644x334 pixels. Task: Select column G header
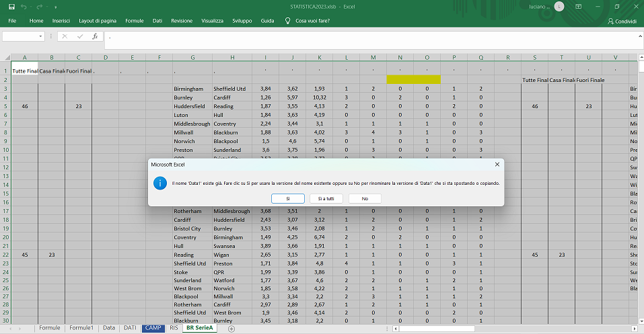click(192, 57)
